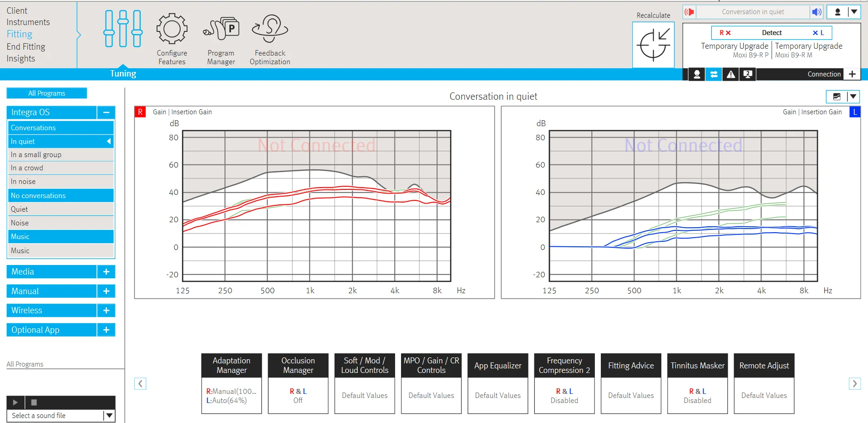Image resolution: width=868 pixels, height=423 pixels.
Task: Open the Select a sound file dropdown
Action: click(109, 416)
